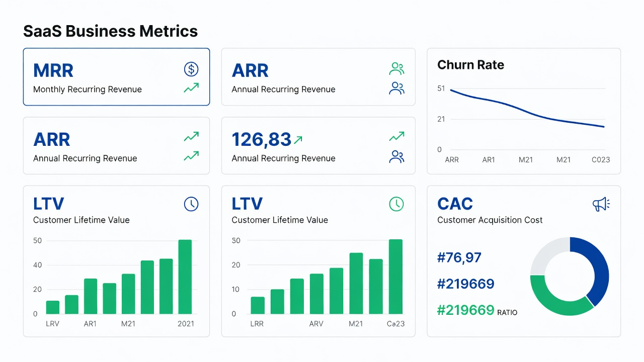Open the 126,83 Annual Recurring Revenue value
Screen dimensions: 644x362
262,139
